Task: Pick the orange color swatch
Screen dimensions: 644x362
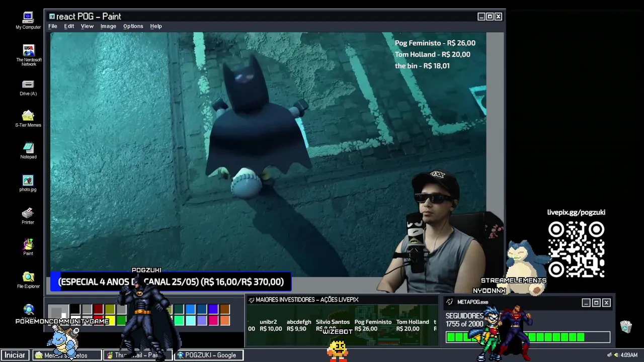Action: tap(225, 320)
